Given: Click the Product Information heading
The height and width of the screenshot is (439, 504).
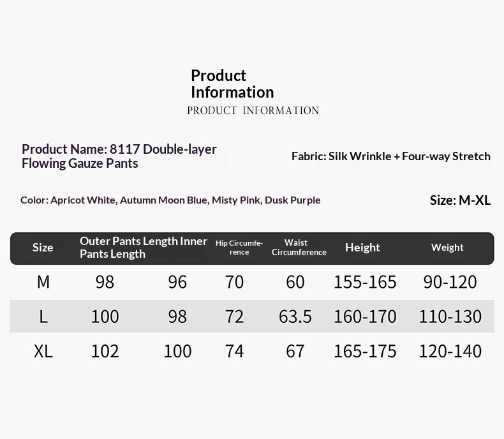Looking at the screenshot, I should point(232,84).
